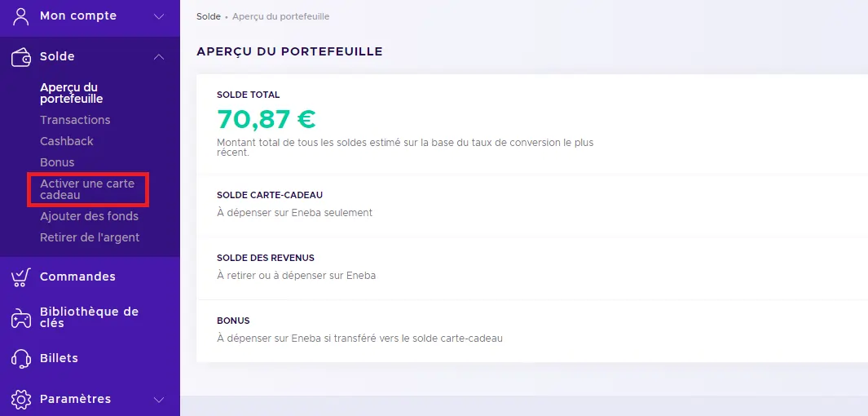Screen dimensions: 868x416
Task: Click the Billets headset icon
Action: (20, 358)
